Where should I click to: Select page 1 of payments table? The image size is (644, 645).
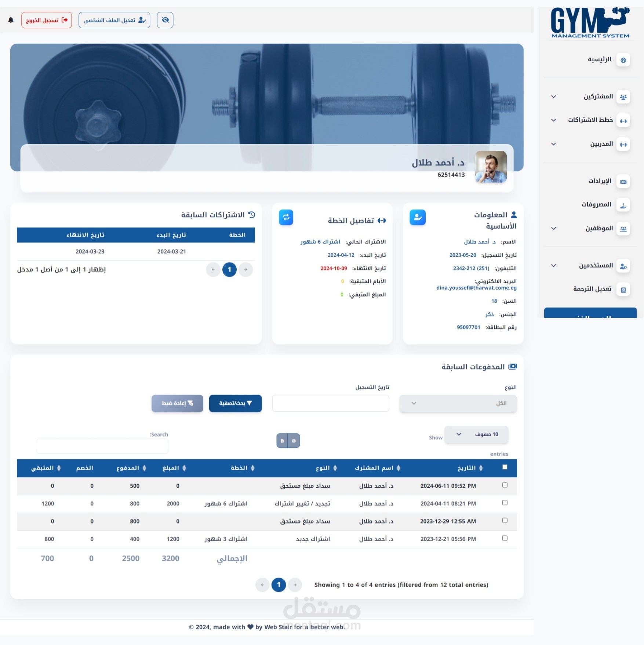tap(279, 585)
